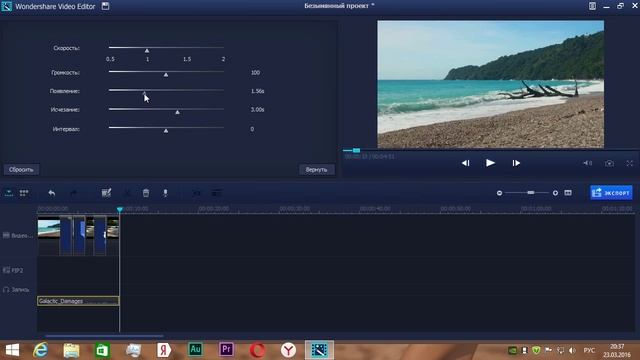Take snapshot with camera icon
Image resolution: width=640 pixels, height=360 pixels.
tap(609, 163)
